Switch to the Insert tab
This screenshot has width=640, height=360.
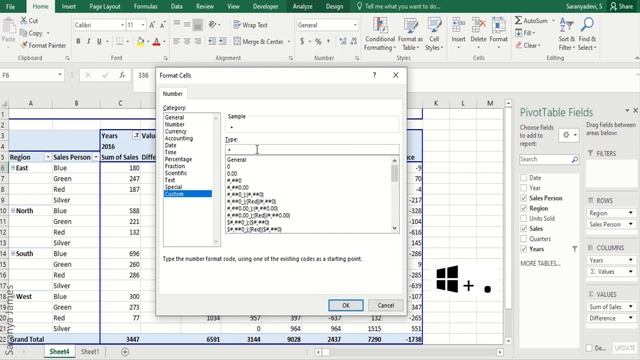(69, 7)
